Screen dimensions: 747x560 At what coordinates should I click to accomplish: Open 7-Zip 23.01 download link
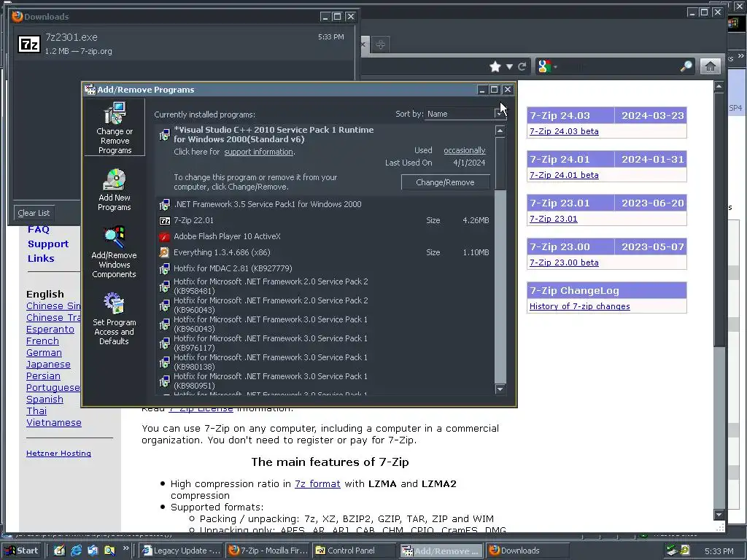click(x=553, y=219)
